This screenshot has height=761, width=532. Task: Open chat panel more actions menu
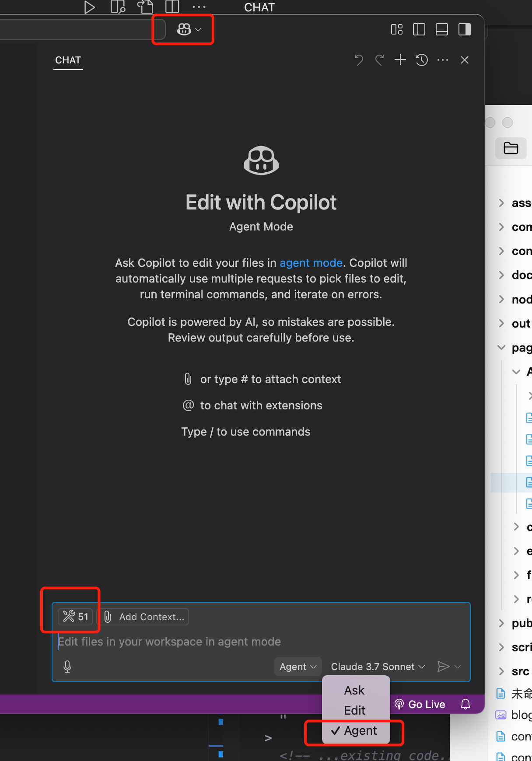click(443, 60)
